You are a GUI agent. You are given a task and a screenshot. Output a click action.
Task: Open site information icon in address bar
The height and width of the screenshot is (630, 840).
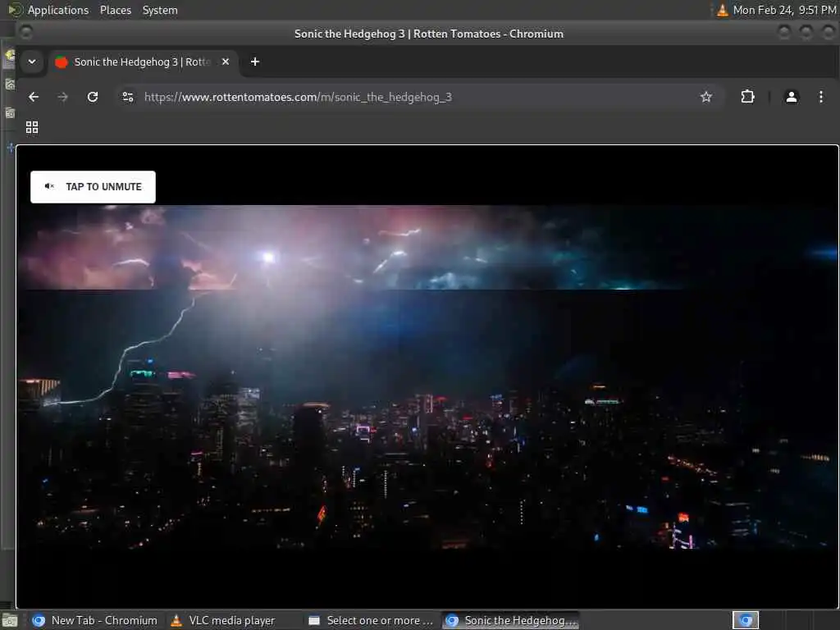(128, 97)
